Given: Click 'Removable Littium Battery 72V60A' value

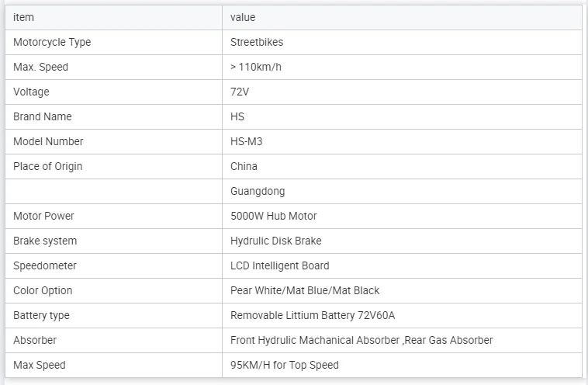Looking at the screenshot, I should click(313, 316).
